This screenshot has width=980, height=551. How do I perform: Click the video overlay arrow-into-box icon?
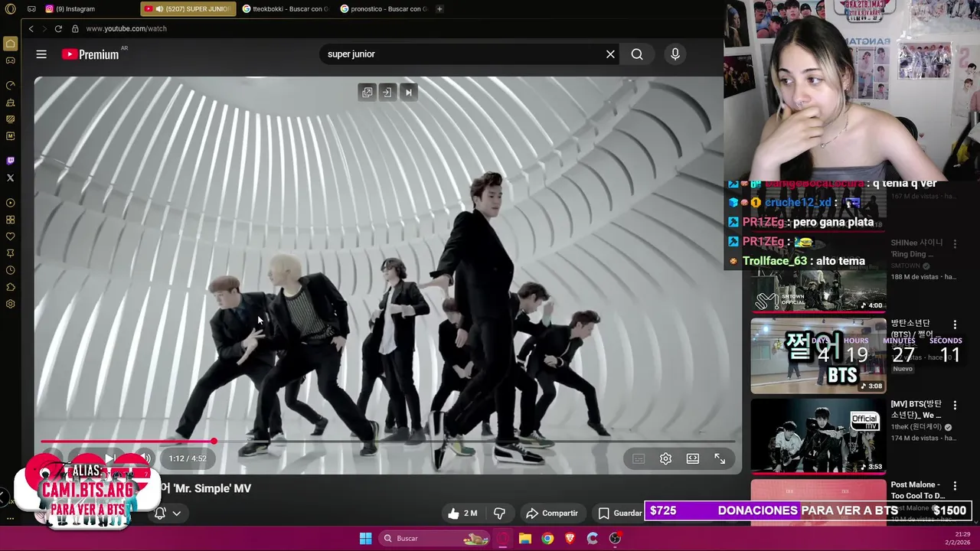pyautogui.click(x=387, y=93)
